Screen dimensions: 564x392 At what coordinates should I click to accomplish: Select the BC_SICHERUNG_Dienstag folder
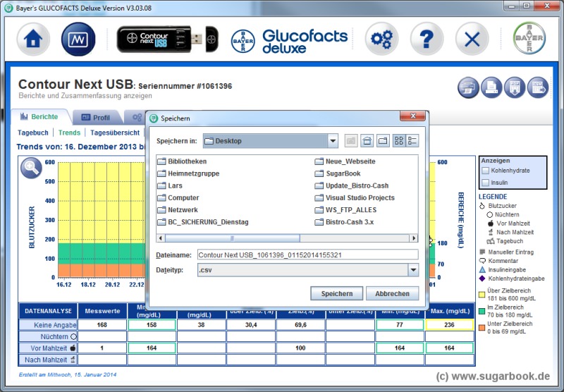coord(203,222)
